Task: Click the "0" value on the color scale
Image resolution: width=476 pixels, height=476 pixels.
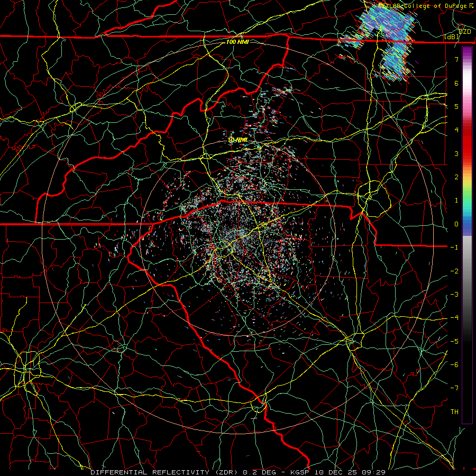Action: point(456,224)
